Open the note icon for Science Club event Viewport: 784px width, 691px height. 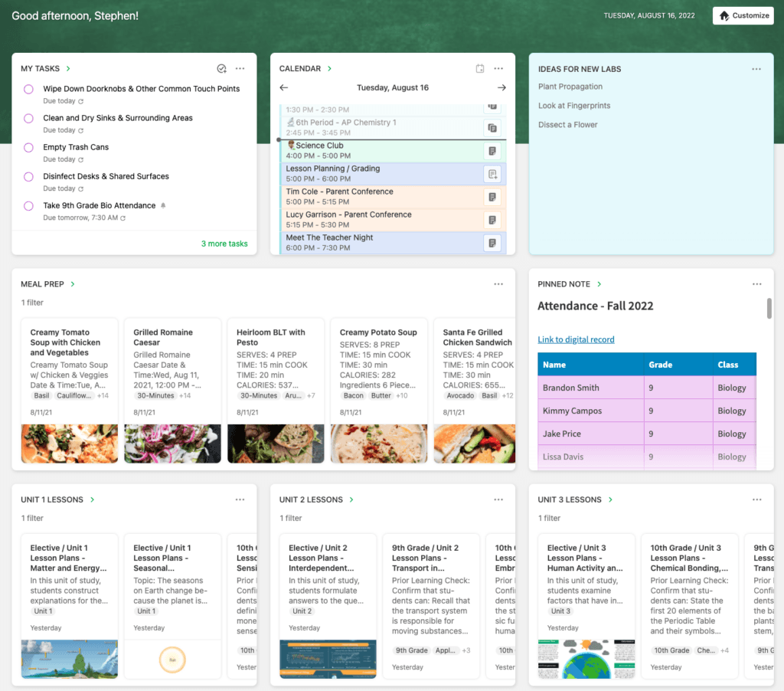click(492, 151)
